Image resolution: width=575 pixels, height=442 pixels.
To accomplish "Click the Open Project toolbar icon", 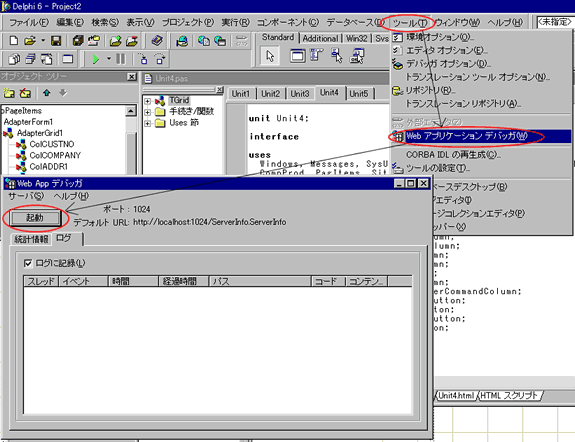I will coord(93,40).
